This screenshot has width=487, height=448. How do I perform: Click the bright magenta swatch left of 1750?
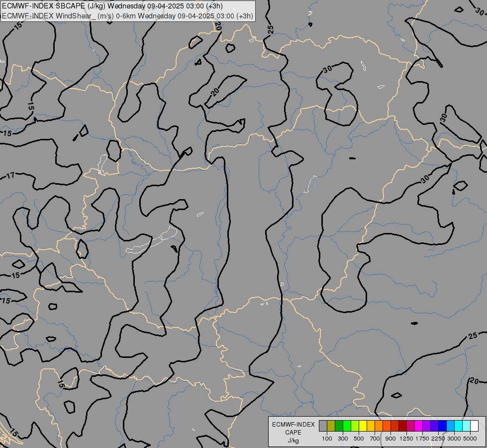pyautogui.click(x=418, y=426)
